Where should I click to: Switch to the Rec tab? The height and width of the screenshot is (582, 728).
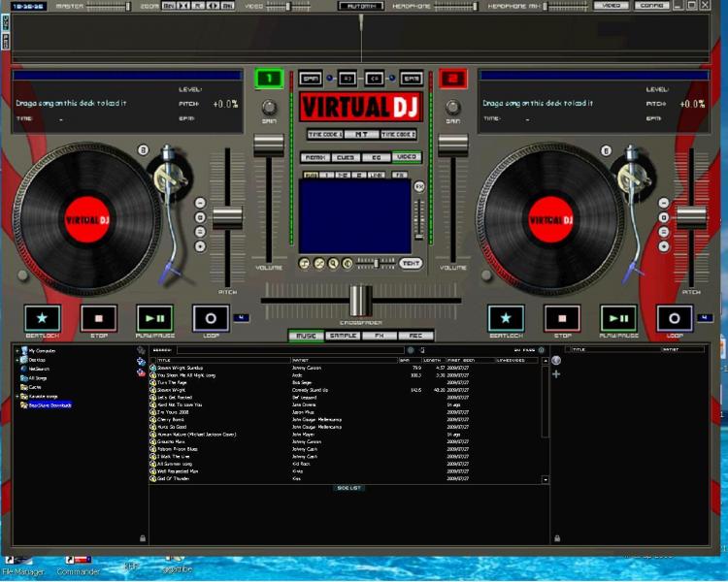(x=415, y=336)
